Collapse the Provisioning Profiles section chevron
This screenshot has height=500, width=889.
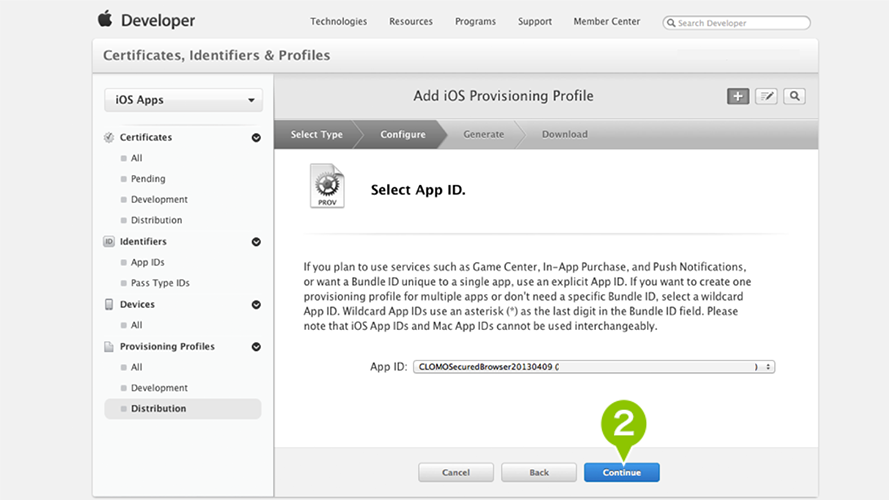pyautogui.click(x=256, y=347)
